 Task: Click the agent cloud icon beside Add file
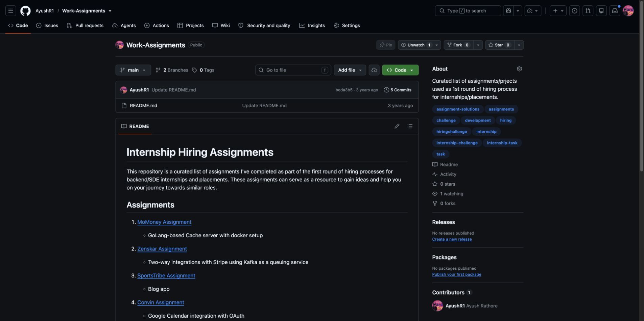[374, 70]
